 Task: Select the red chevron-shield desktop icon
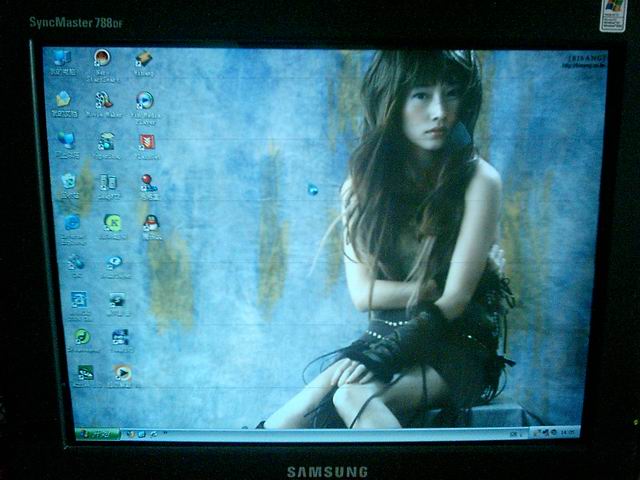point(147,141)
